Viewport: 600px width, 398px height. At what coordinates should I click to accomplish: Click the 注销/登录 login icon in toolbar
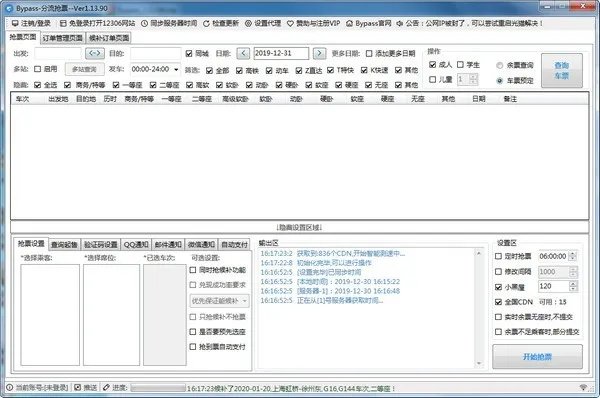click(15, 23)
